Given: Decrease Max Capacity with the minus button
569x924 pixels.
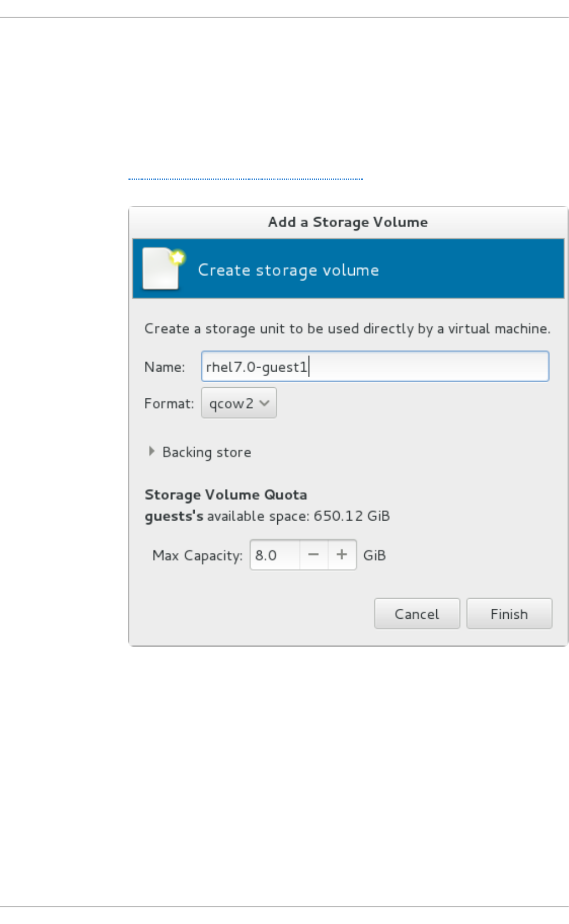Looking at the screenshot, I should [314, 555].
